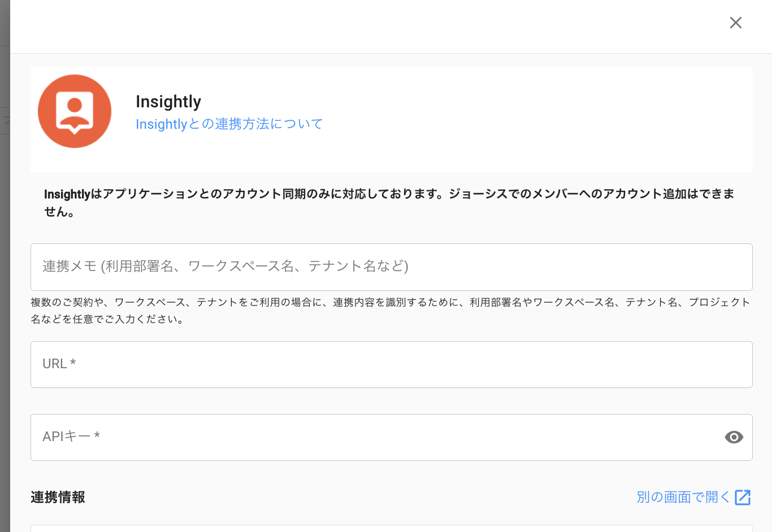Open 別の画面で開く link text

tap(683, 497)
